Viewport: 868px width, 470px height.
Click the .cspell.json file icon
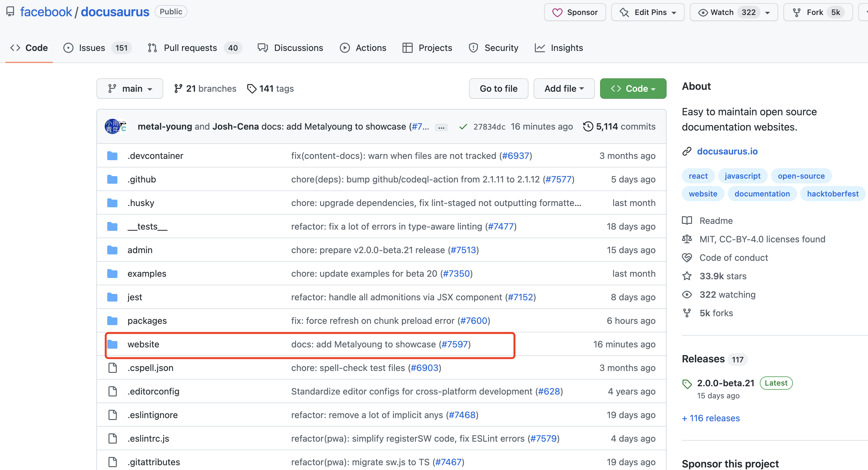(x=113, y=368)
